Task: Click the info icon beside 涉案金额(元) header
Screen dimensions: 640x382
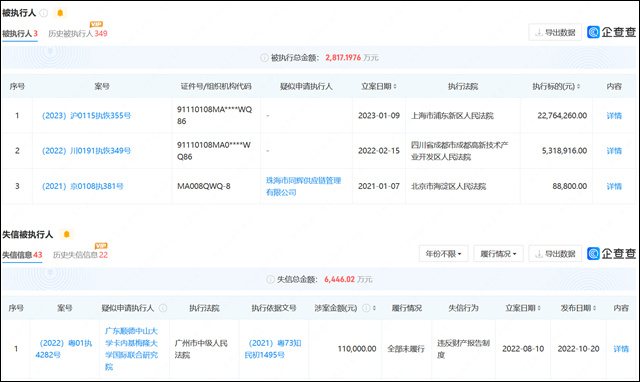Action: coord(366,308)
